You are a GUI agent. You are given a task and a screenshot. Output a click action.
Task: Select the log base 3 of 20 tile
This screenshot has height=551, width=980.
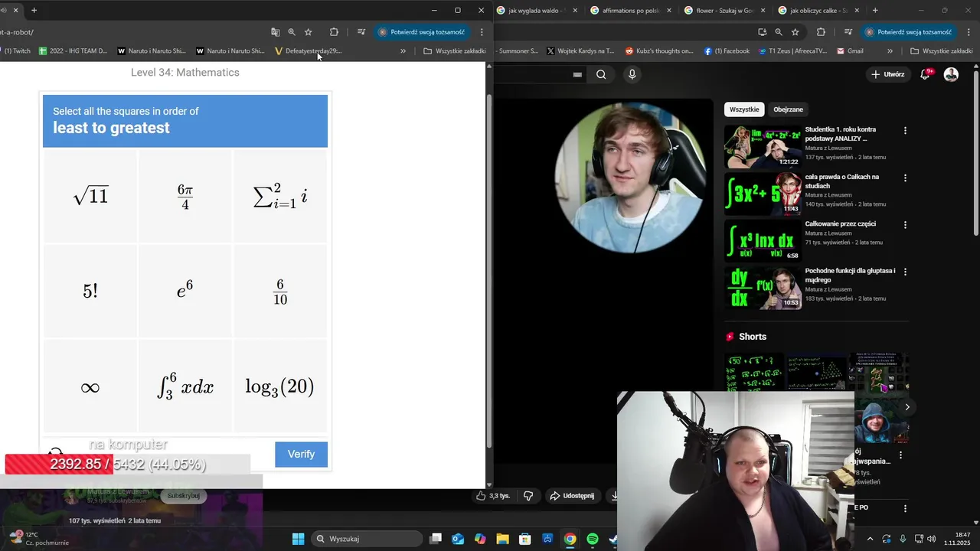tap(280, 386)
